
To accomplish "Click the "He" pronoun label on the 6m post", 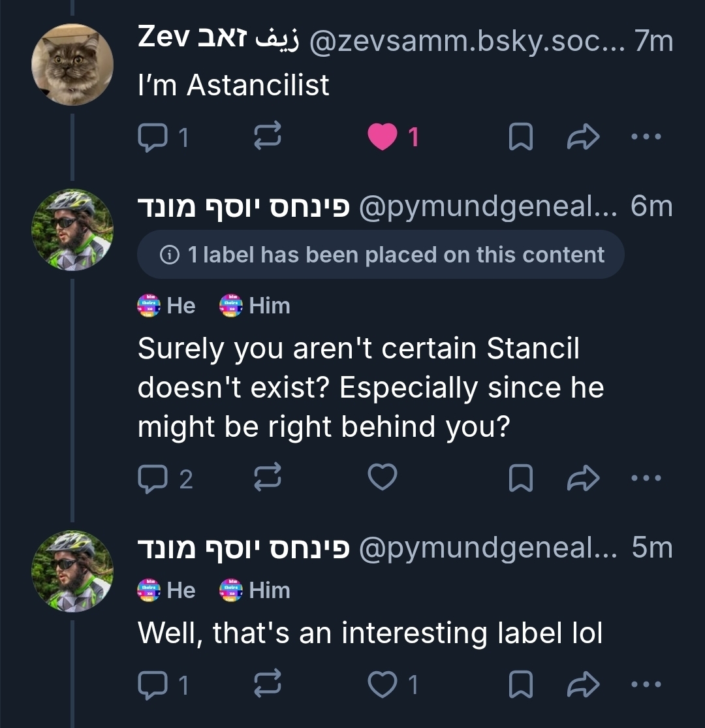I will (167, 306).
